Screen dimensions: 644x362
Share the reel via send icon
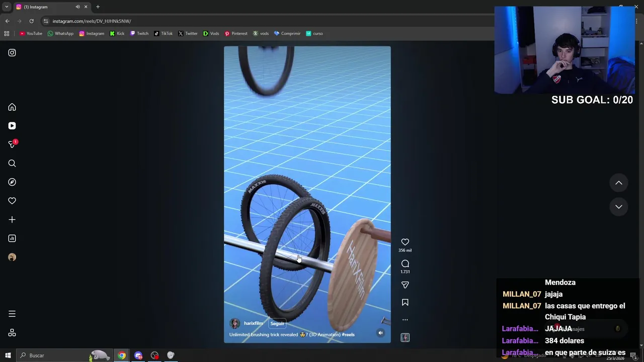[405, 285]
